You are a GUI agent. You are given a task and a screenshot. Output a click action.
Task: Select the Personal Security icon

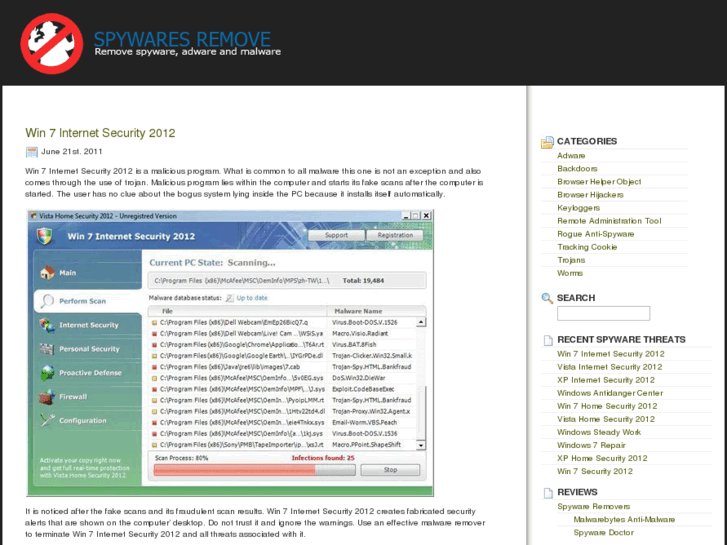tap(47, 349)
